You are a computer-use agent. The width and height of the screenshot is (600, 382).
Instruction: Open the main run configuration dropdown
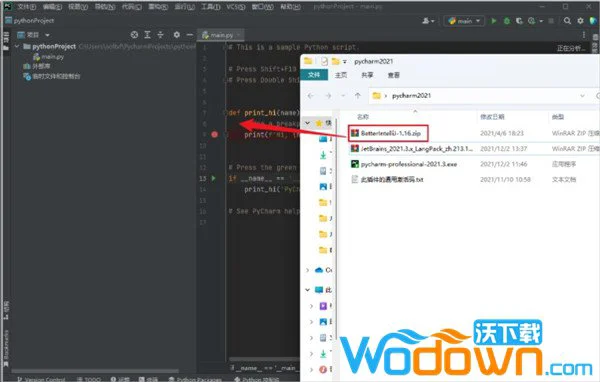pos(464,21)
